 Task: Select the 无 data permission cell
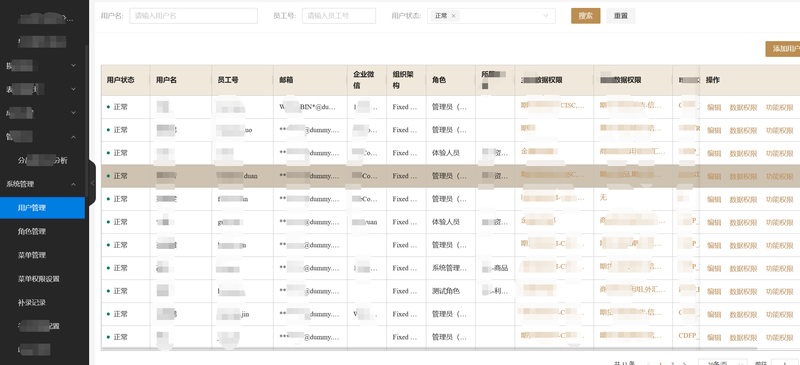tap(633, 198)
